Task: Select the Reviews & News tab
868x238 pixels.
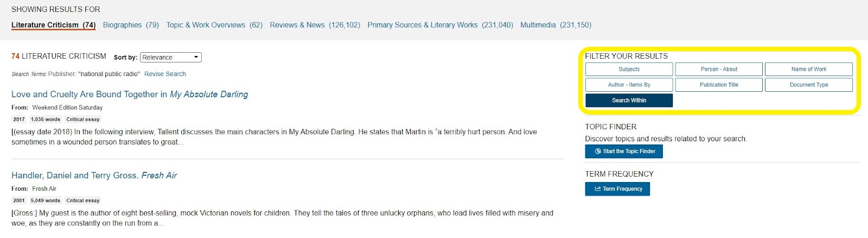Action: pos(315,25)
